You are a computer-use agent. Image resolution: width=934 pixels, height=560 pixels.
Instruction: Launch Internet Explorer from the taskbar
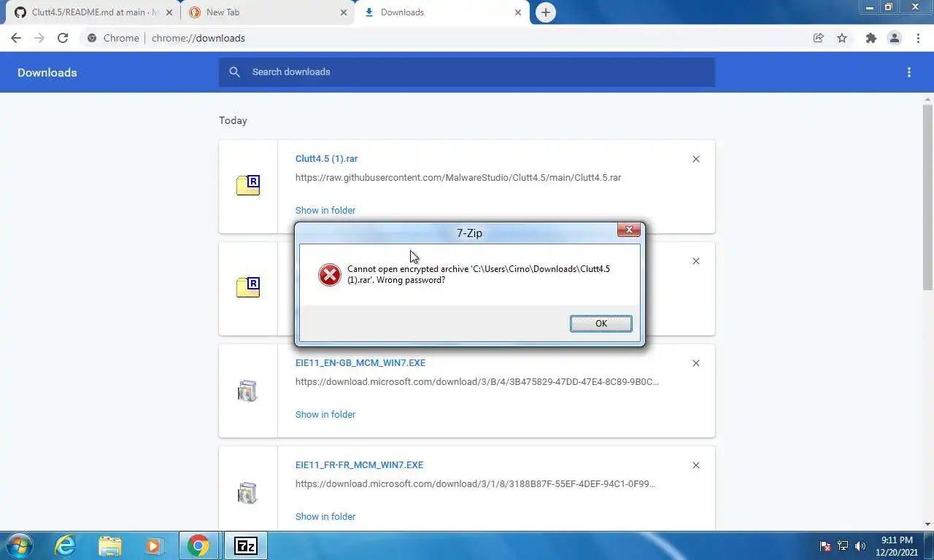pos(66,545)
